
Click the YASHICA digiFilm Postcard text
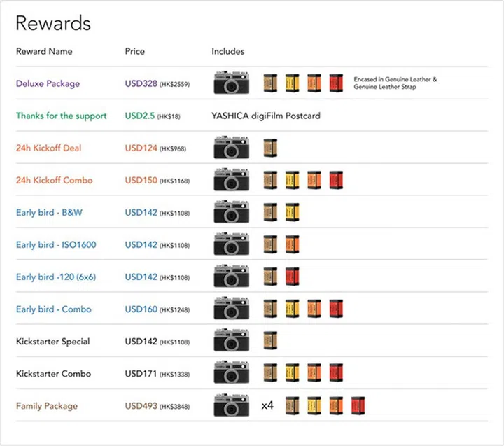pyautogui.click(x=266, y=116)
